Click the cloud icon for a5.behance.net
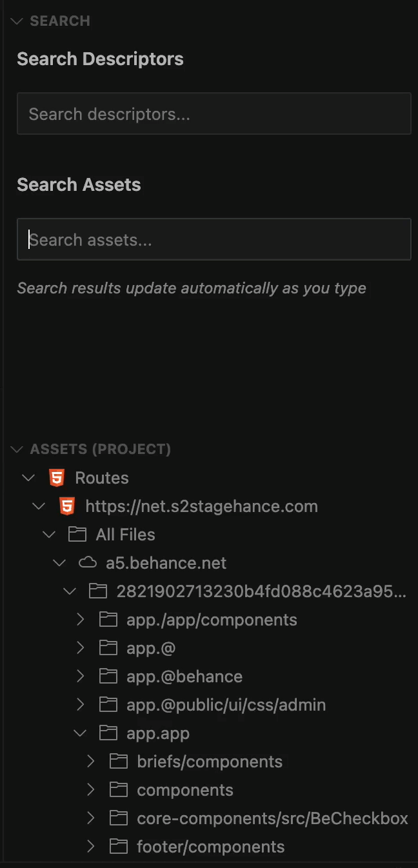418x868 pixels. click(x=88, y=563)
